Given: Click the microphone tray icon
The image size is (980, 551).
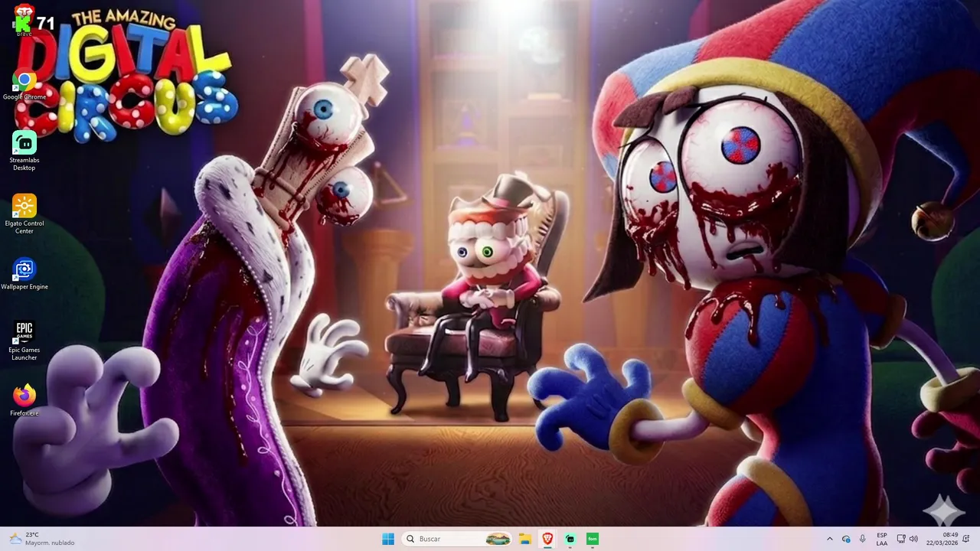Looking at the screenshot, I should point(863,539).
